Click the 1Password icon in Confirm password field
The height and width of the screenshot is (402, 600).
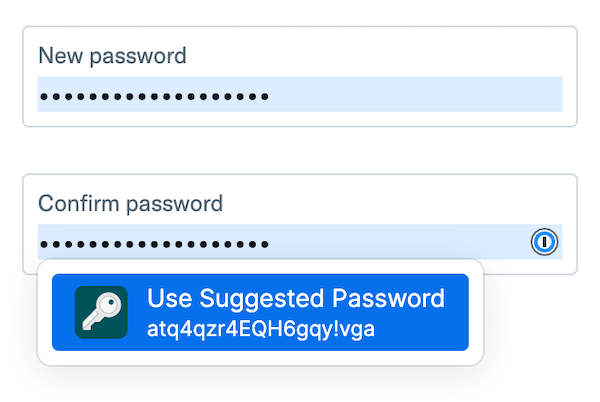543,242
